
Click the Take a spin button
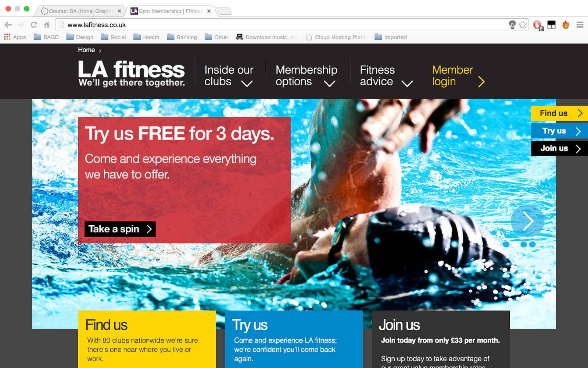[x=120, y=229]
